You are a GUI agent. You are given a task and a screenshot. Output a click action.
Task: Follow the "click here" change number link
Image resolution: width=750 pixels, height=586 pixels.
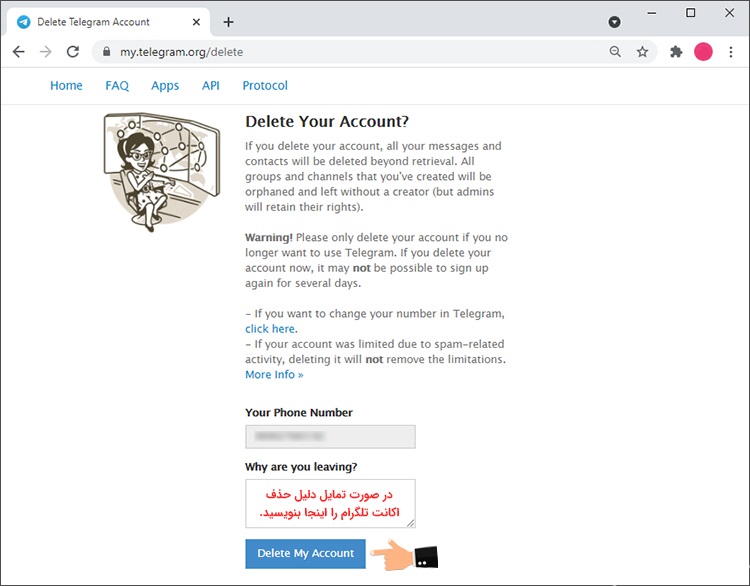[271, 329]
